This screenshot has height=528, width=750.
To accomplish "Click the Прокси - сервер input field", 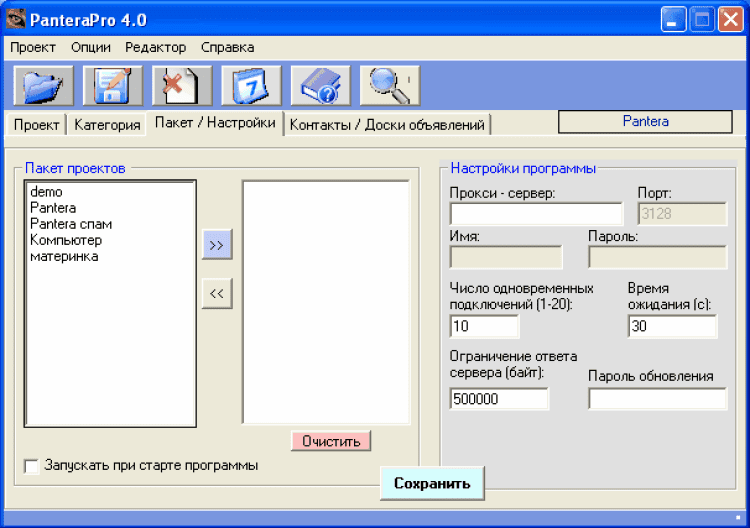I will 536,214.
